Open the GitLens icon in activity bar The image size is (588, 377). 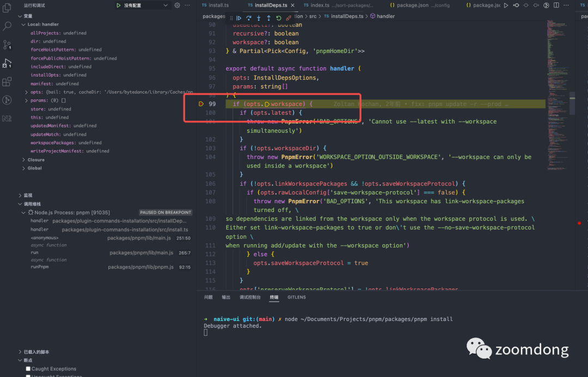click(x=7, y=100)
